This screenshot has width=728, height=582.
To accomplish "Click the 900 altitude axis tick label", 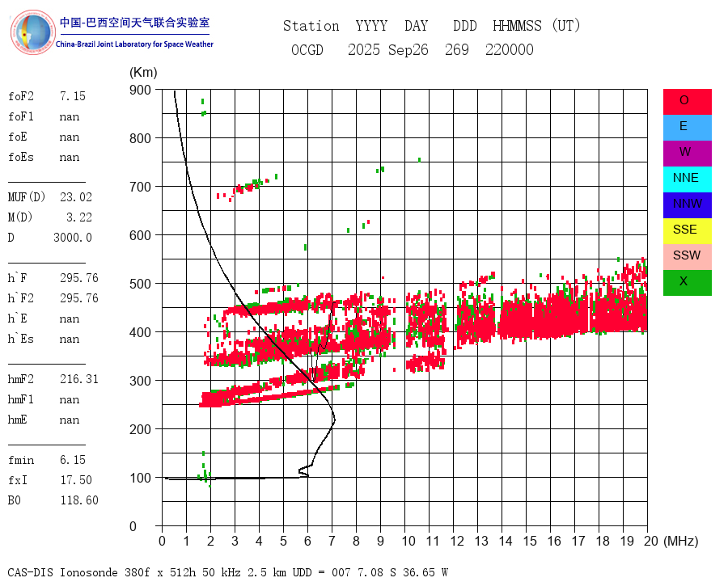I will [140, 90].
